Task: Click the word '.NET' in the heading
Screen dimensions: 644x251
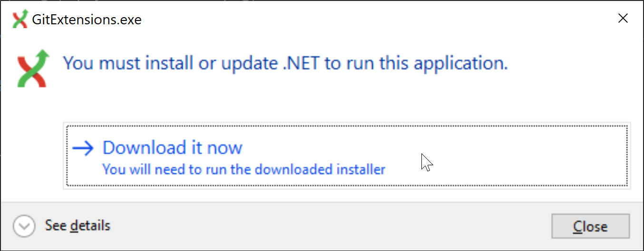Action: point(302,63)
